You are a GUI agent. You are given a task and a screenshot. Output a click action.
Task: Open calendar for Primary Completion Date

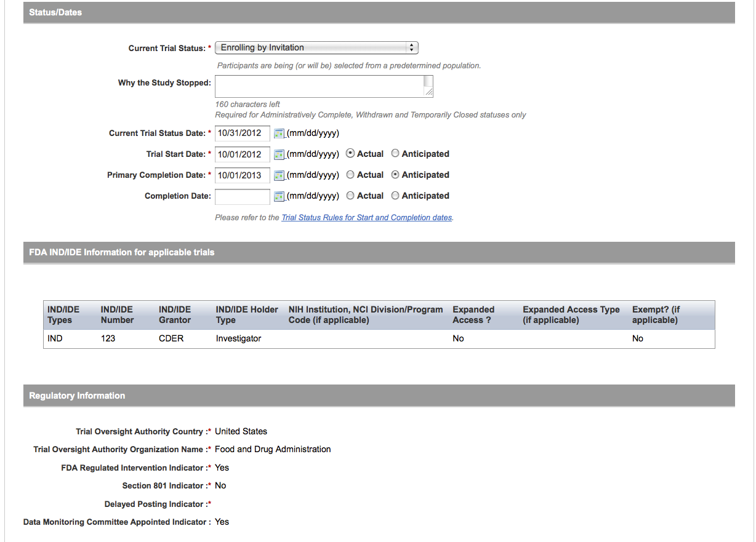[x=279, y=175]
